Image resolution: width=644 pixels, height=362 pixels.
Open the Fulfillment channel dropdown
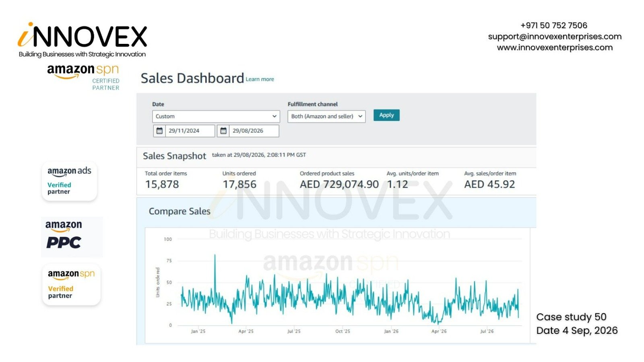(326, 116)
